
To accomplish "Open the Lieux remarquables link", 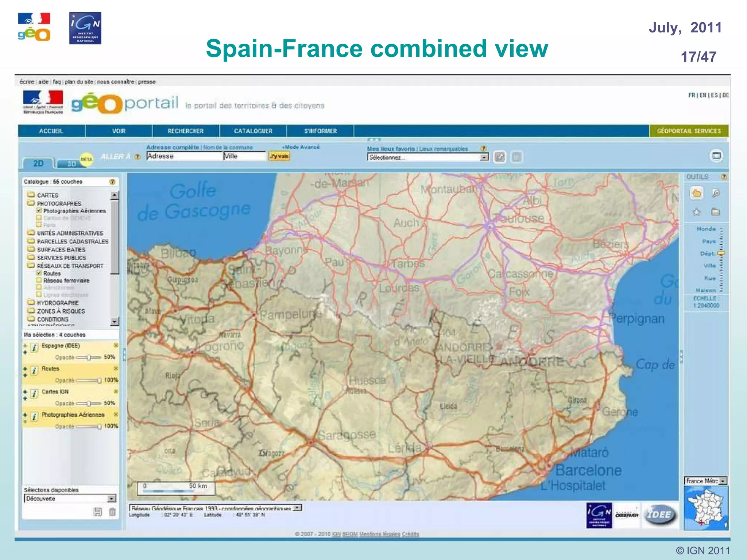I will [444, 149].
